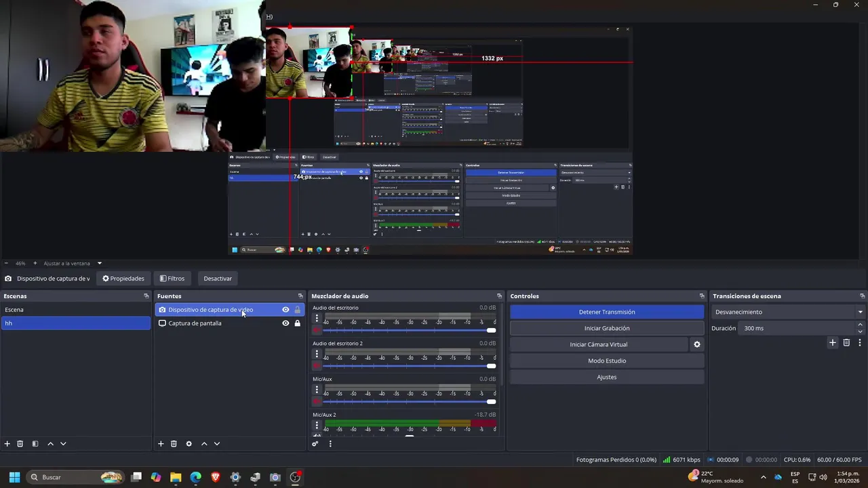
Task: Open audio mixer three-dot menu at bottom
Action: 330,444
